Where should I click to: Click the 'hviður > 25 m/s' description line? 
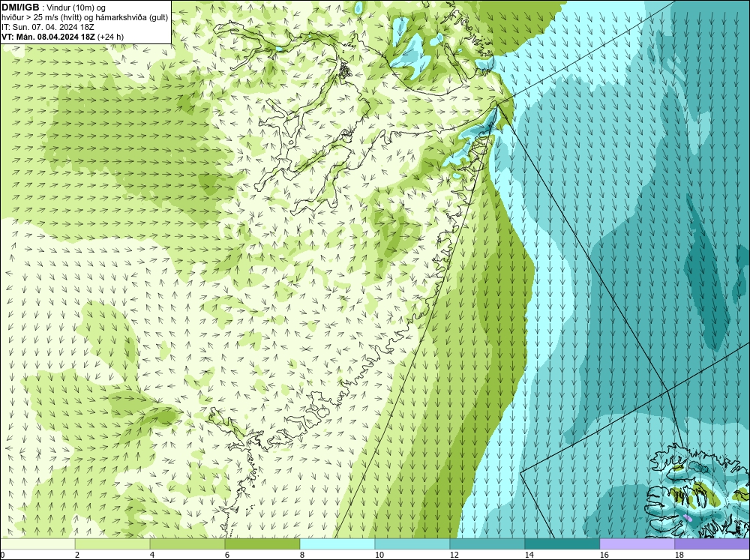[x=85, y=18]
